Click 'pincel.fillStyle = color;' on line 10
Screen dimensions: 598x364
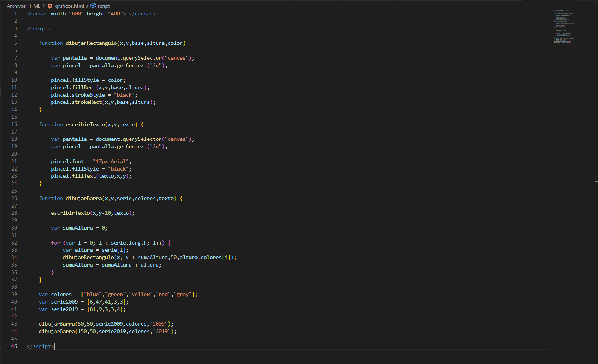(x=88, y=80)
